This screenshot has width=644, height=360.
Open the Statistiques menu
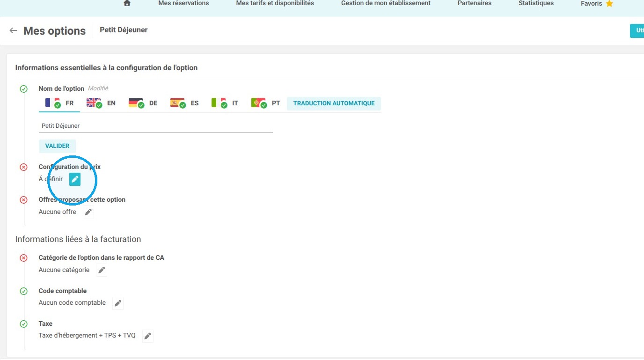click(536, 3)
